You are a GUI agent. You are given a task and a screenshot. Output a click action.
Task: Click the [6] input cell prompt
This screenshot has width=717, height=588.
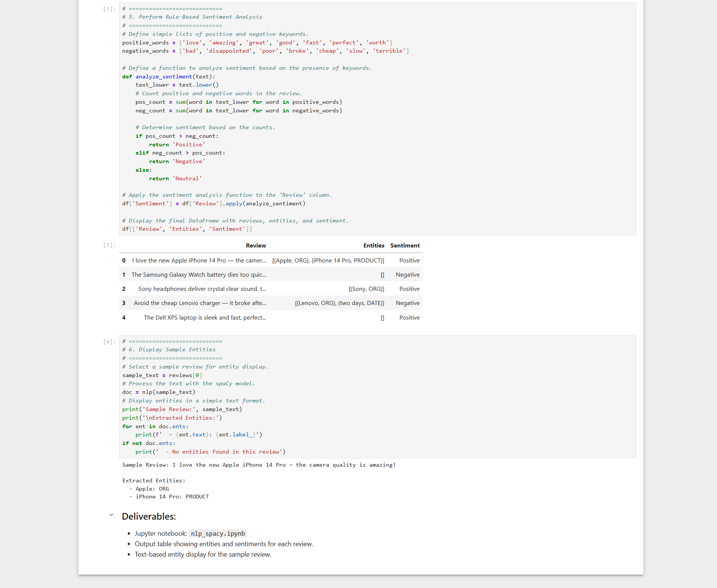point(109,342)
